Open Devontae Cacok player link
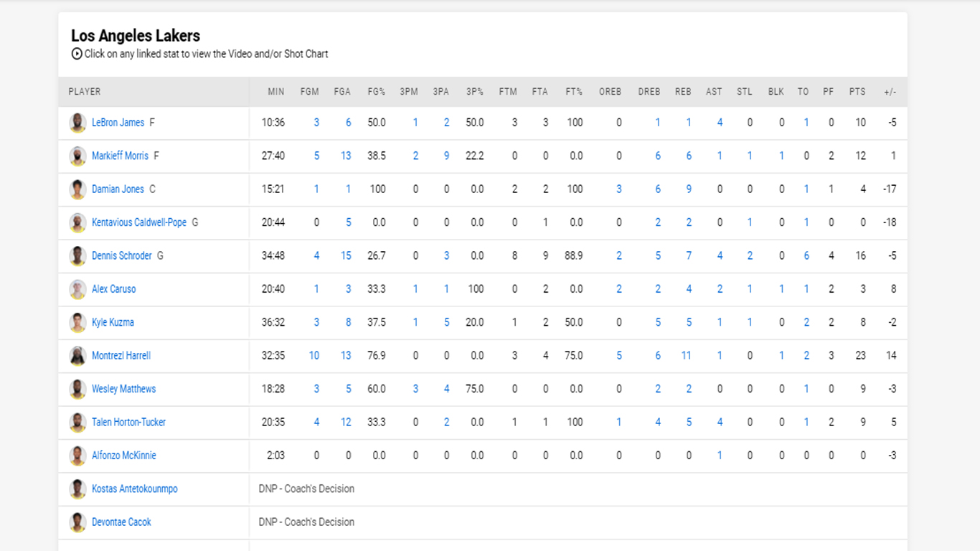This screenshot has height=551, width=980. click(x=121, y=522)
